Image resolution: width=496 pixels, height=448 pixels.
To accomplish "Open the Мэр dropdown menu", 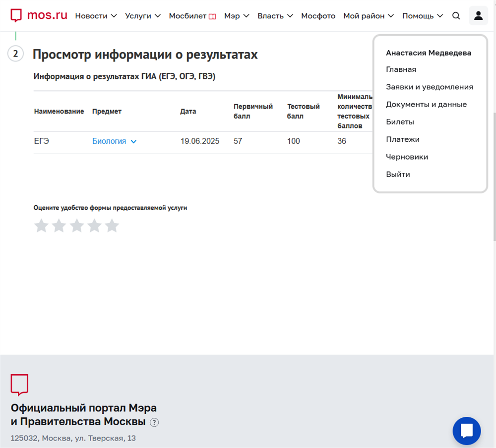I will click(x=237, y=16).
